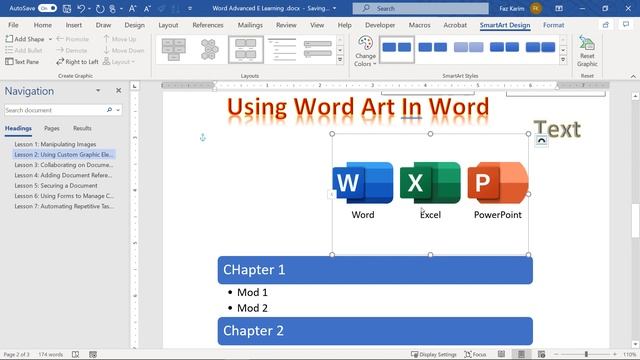Select the fifth SmartArt style swatch
This screenshot has width=640, height=360.
[x=540, y=48]
